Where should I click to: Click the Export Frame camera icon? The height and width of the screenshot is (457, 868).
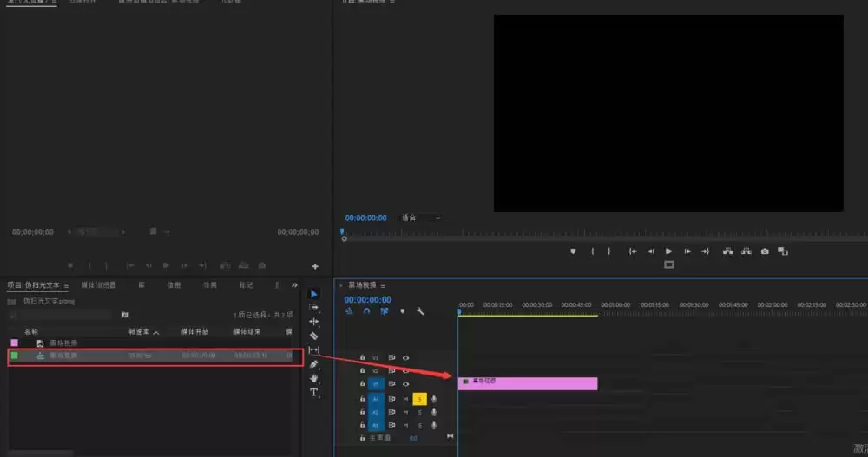(765, 251)
